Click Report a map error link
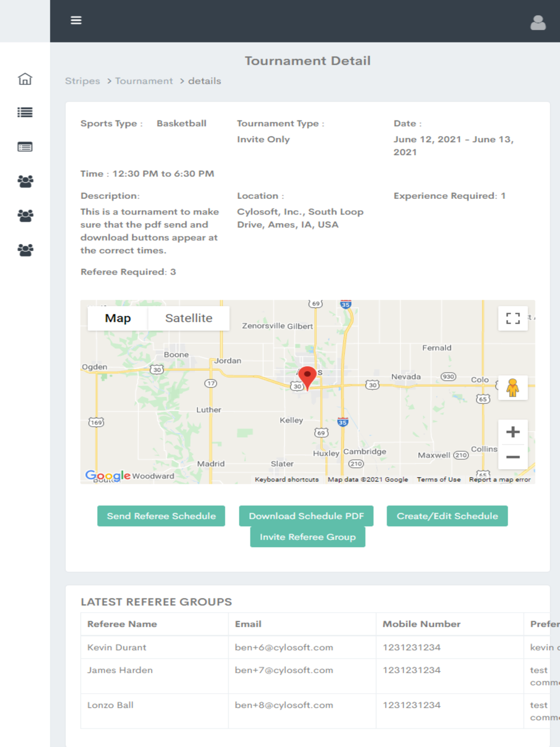 (x=500, y=479)
